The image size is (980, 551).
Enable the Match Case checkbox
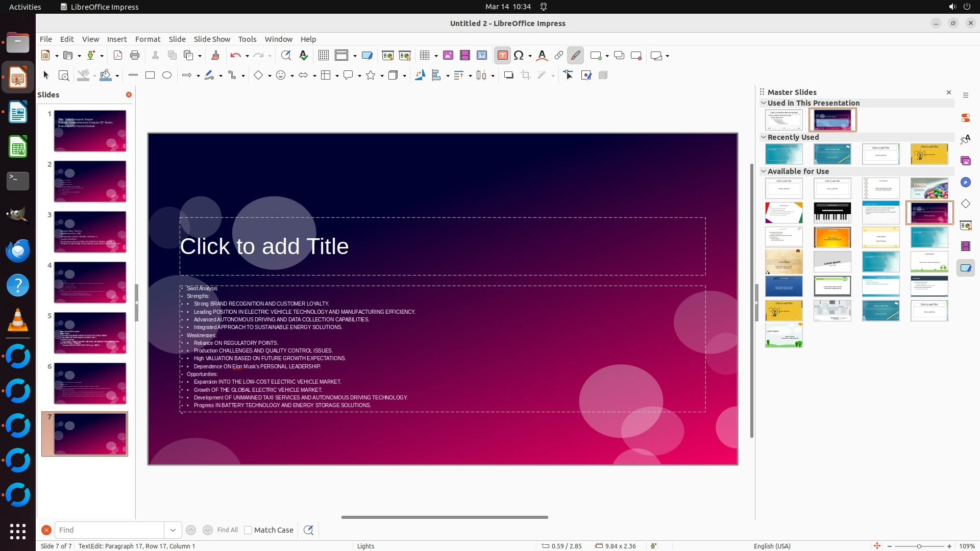248,530
